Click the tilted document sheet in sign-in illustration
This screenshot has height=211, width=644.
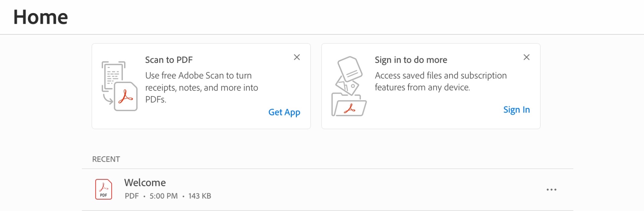(x=350, y=69)
